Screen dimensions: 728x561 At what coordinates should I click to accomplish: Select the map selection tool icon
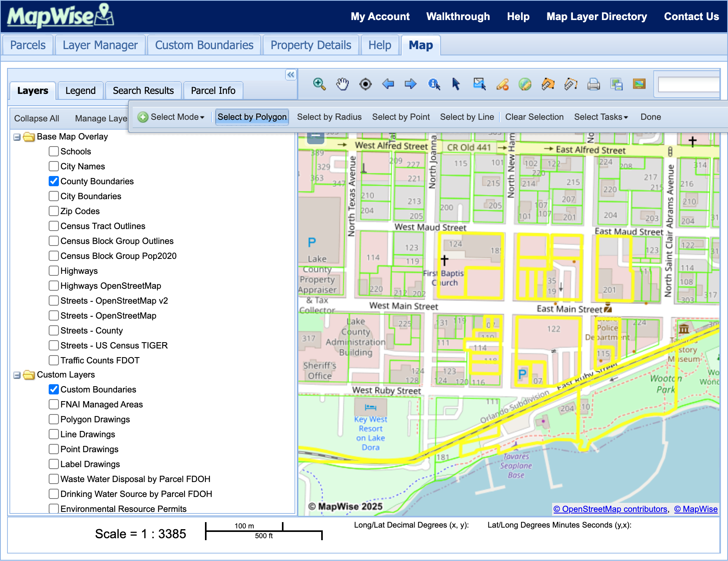tap(479, 84)
